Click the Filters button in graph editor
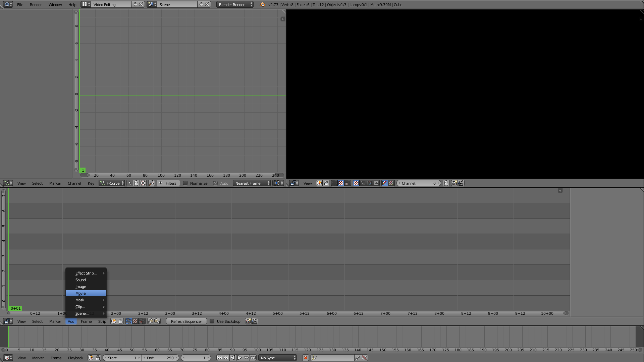Image resolution: width=644 pixels, height=362 pixels. point(168,183)
